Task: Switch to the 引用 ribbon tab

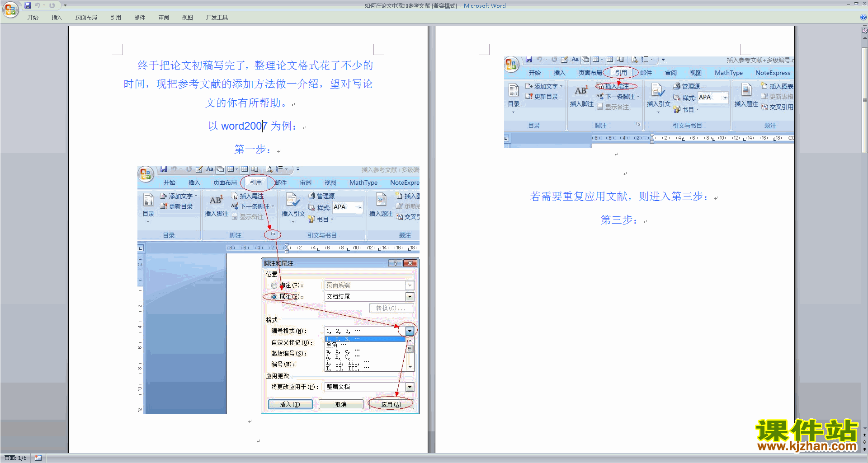Action: click(115, 17)
